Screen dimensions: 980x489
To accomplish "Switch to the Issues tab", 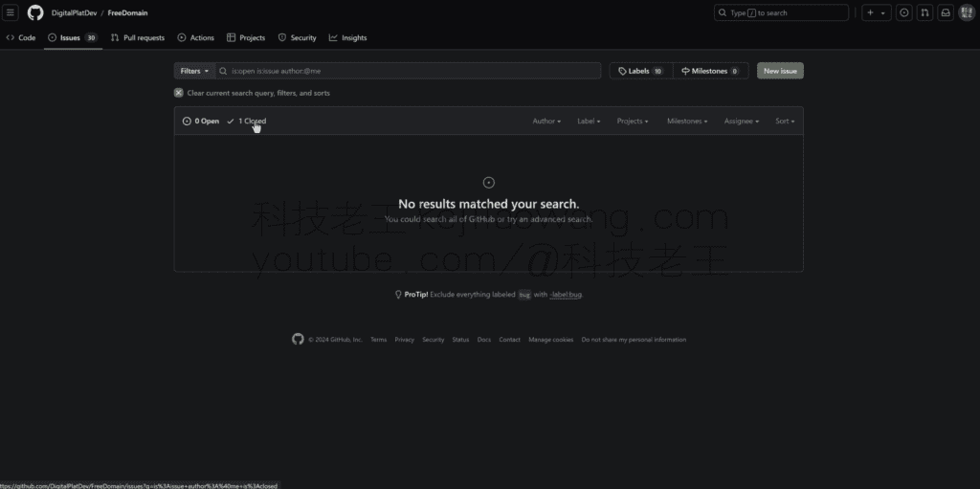I will pyautogui.click(x=73, y=37).
